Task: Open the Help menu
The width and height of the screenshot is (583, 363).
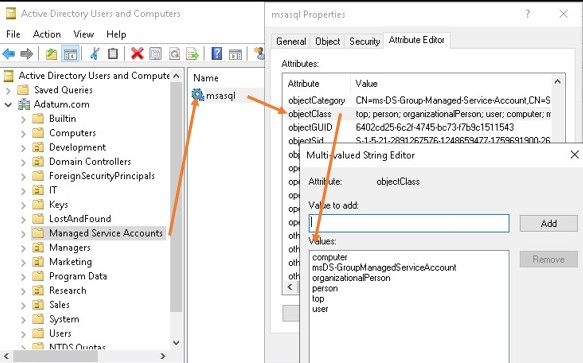Action: (116, 34)
